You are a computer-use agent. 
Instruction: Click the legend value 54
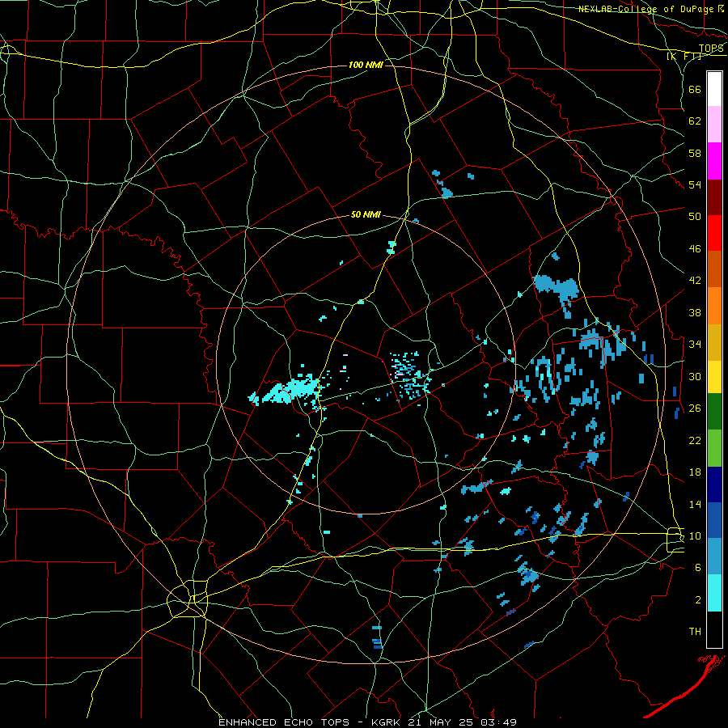[695, 184]
